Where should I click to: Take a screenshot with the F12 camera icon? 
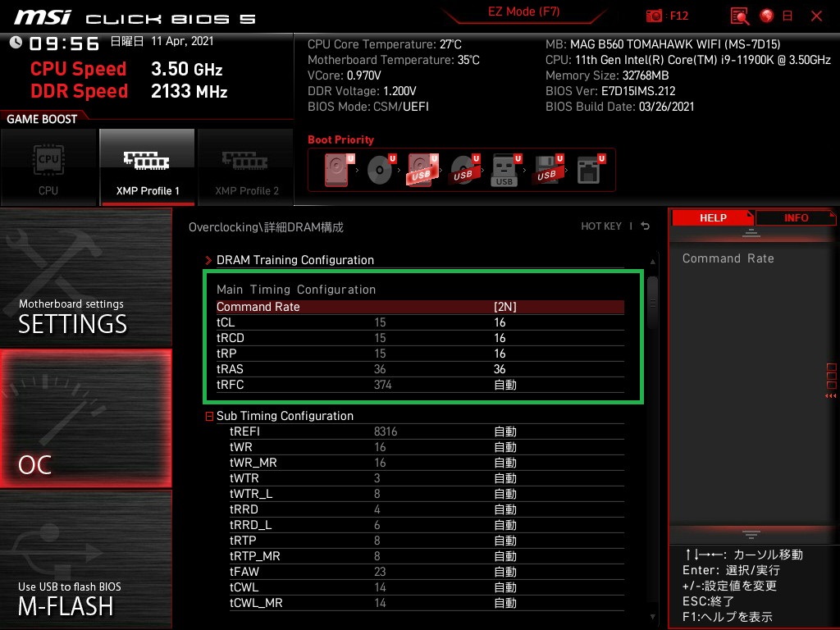click(654, 16)
